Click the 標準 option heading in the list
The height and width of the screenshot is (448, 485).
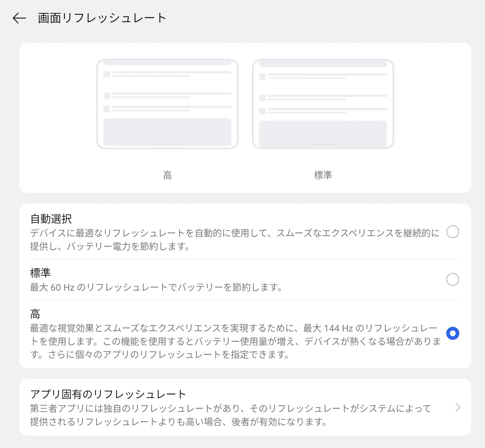pos(40,273)
